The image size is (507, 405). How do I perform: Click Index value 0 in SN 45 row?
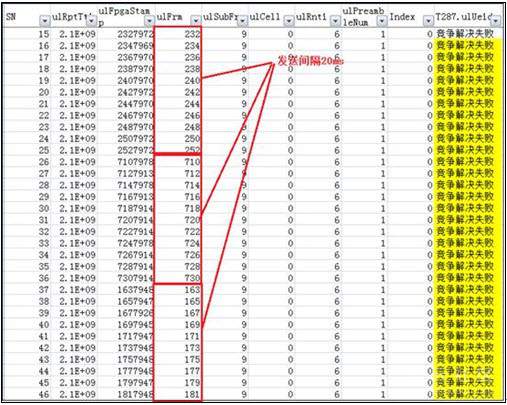click(x=430, y=383)
